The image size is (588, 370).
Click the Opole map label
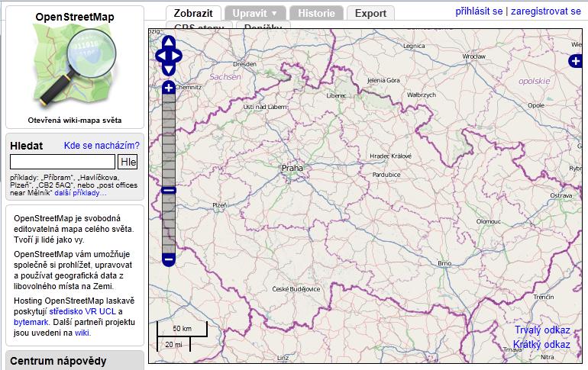coord(536,105)
